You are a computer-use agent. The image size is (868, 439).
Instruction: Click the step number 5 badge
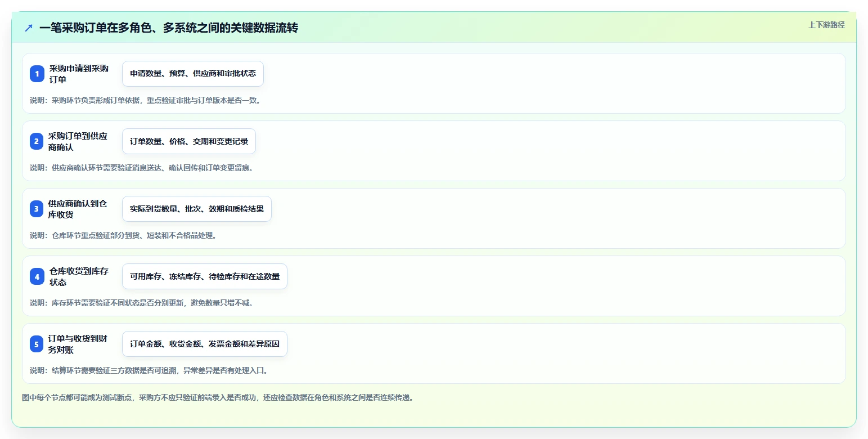tap(37, 344)
